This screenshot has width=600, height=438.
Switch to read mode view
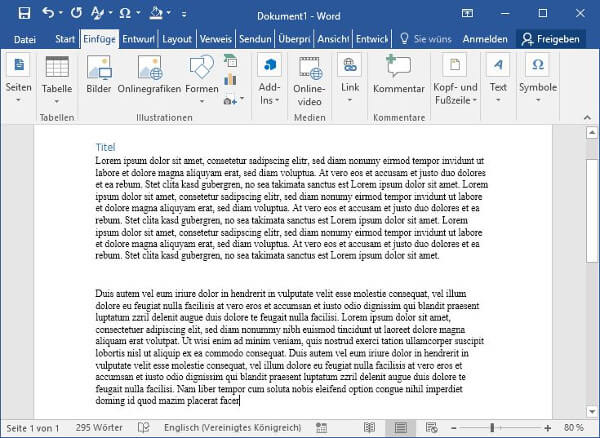(x=369, y=428)
